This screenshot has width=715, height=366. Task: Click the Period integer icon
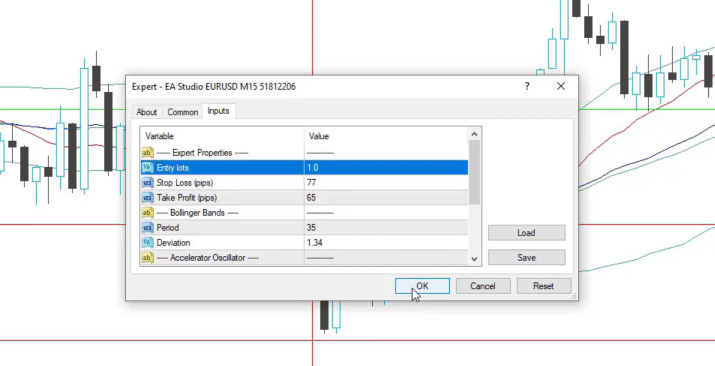tap(147, 228)
